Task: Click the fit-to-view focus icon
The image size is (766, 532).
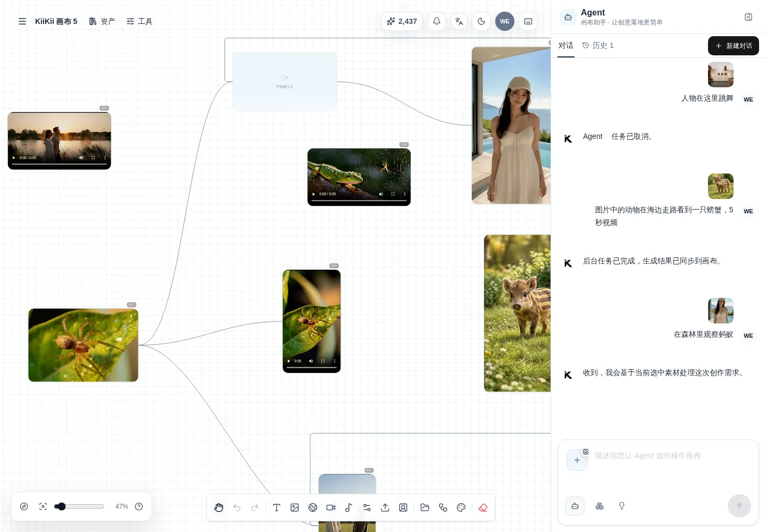Action: click(x=43, y=506)
